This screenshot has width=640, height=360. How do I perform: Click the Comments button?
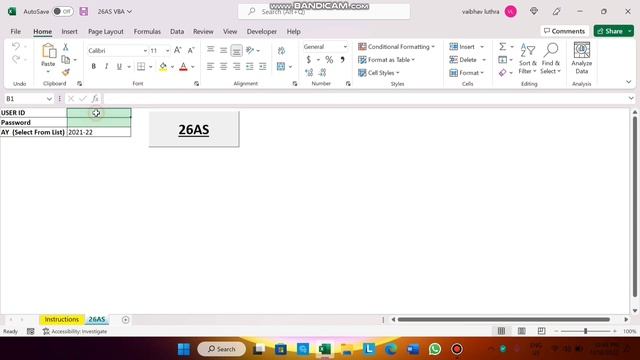coord(565,31)
